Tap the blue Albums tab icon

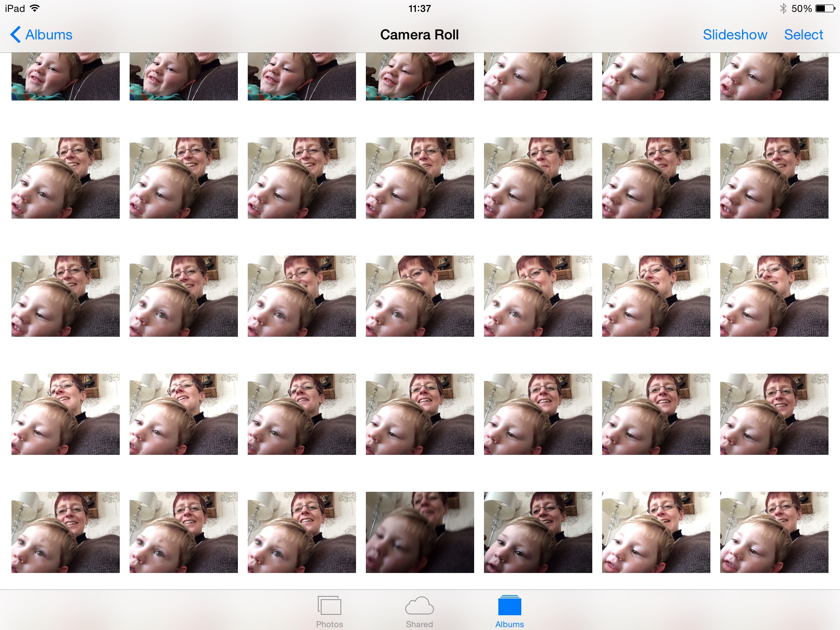[509, 606]
